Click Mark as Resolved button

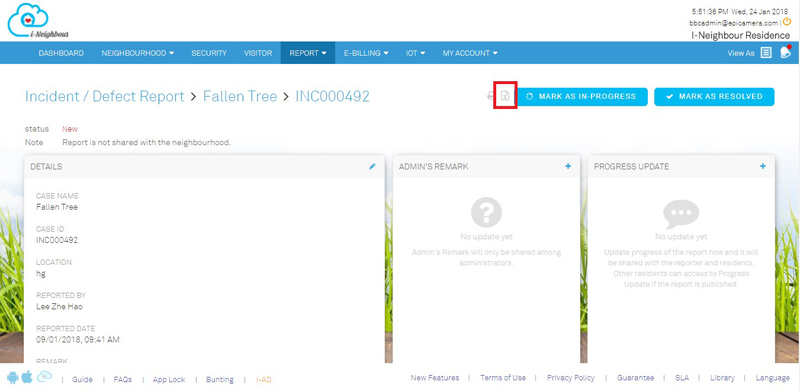714,96
